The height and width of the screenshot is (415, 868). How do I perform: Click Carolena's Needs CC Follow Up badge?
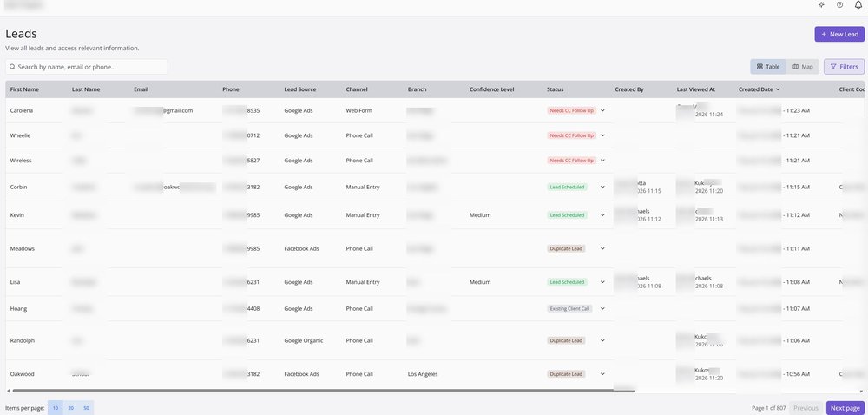click(x=571, y=110)
